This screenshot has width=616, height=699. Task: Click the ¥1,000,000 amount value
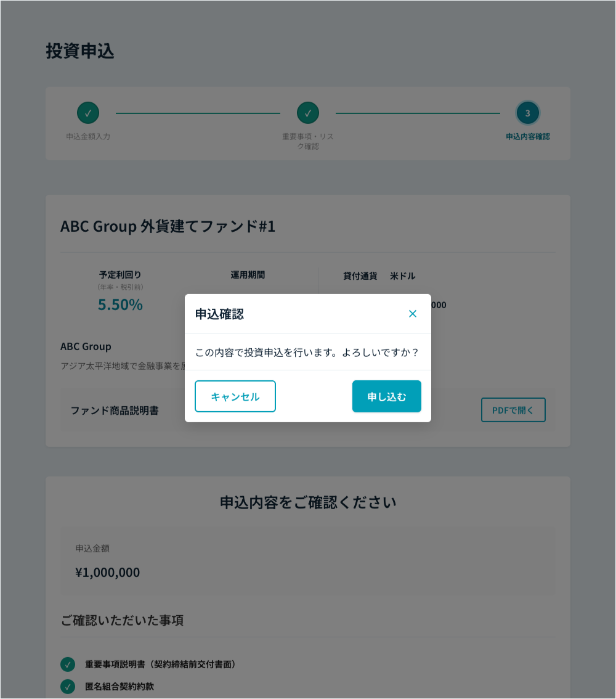[107, 572]
